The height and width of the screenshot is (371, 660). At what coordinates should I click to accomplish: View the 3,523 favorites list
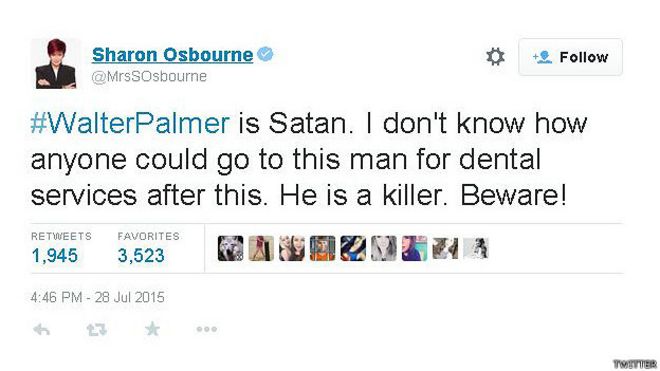[141, 256]
